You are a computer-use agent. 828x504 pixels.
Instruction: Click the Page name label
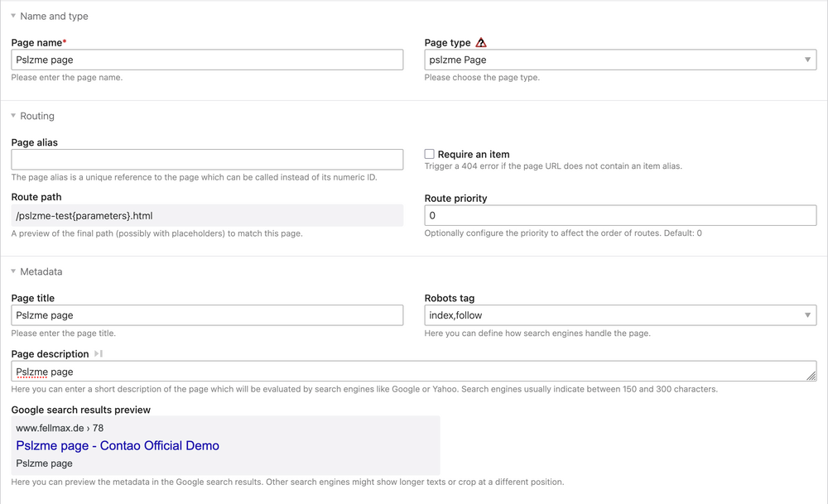[x=37, y=43]
